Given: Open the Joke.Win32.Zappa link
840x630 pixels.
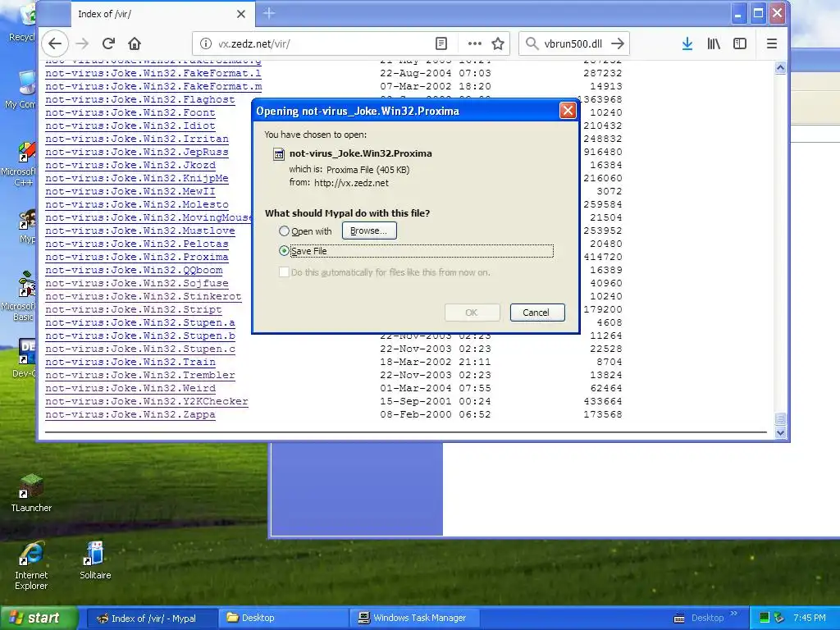Looking at the screenshot, I should [130, 414].
